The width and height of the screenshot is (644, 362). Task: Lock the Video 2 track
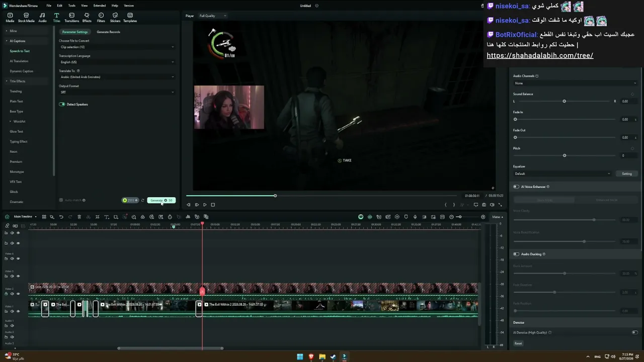pyautogui.click(x=6, y=294)
